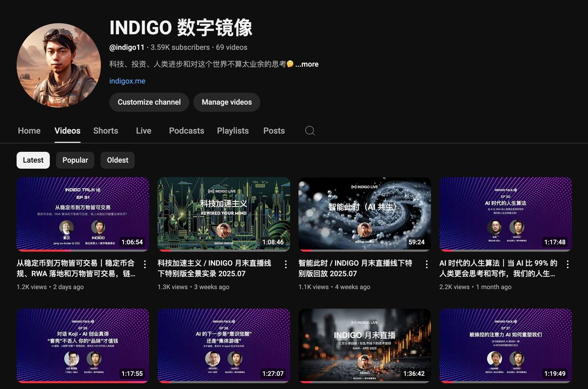Click 1.2K views • 2 days ago

(50, 287)
